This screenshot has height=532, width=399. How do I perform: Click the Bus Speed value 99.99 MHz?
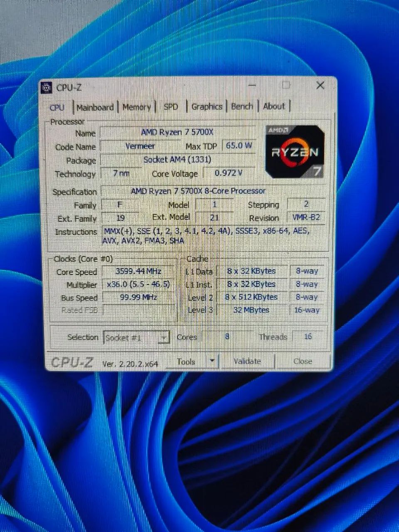[138, 297]
